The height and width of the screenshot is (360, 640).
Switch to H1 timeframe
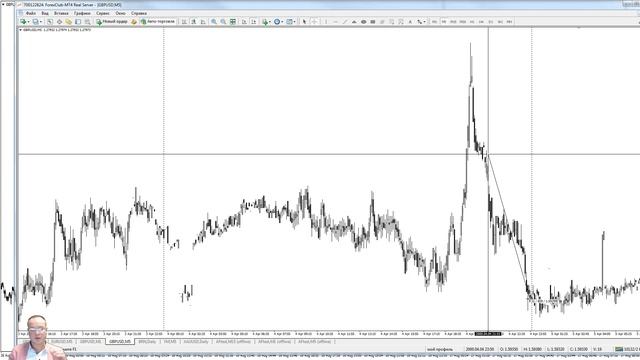coord(472,22)
